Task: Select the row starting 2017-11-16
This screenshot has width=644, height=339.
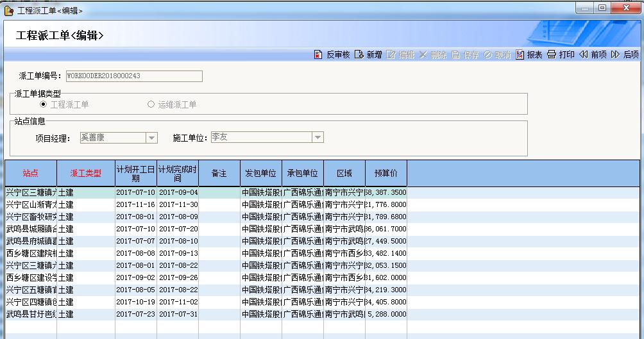Action: (136, 204)
